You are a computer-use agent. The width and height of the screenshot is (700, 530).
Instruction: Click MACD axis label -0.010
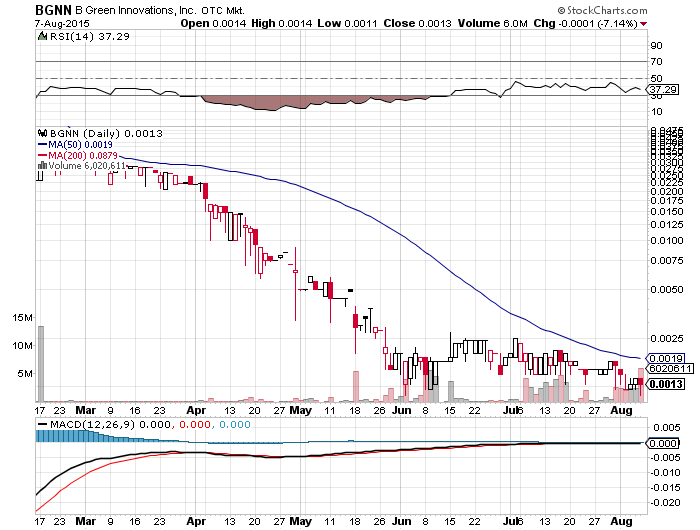(x=665, y=472)
